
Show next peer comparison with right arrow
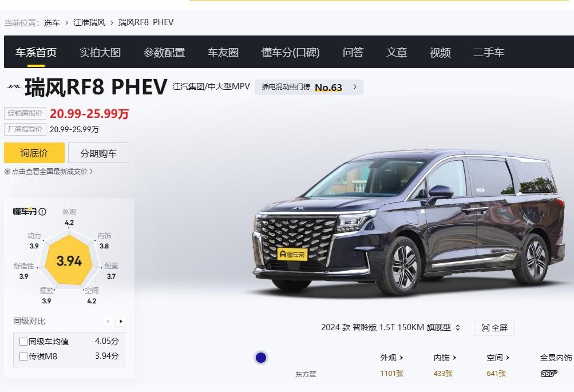click(x=121, y=322)
